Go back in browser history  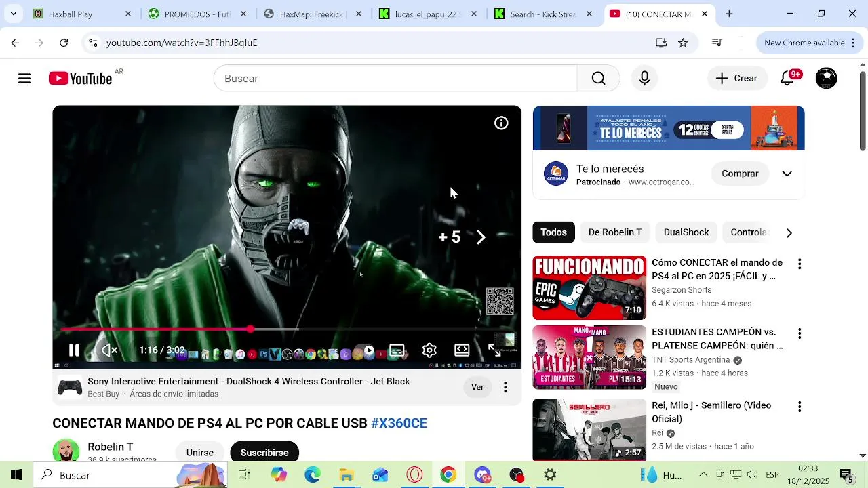pyautogui.click(x=15, y=43)
